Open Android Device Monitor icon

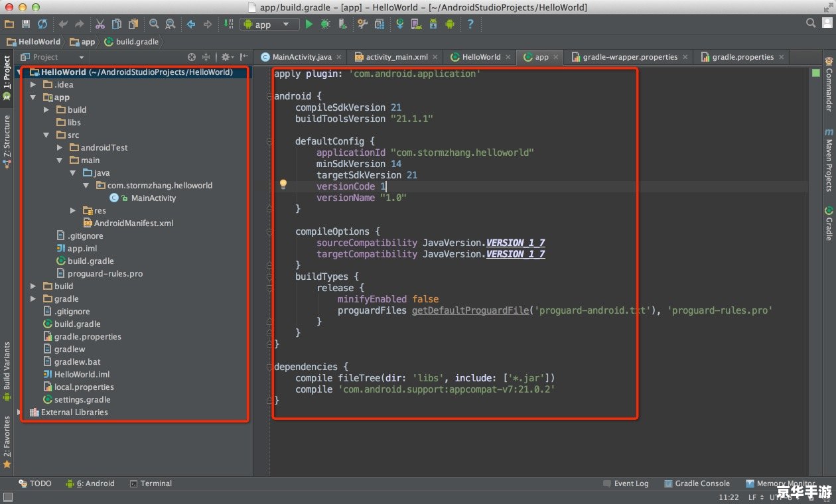point(450,24)
